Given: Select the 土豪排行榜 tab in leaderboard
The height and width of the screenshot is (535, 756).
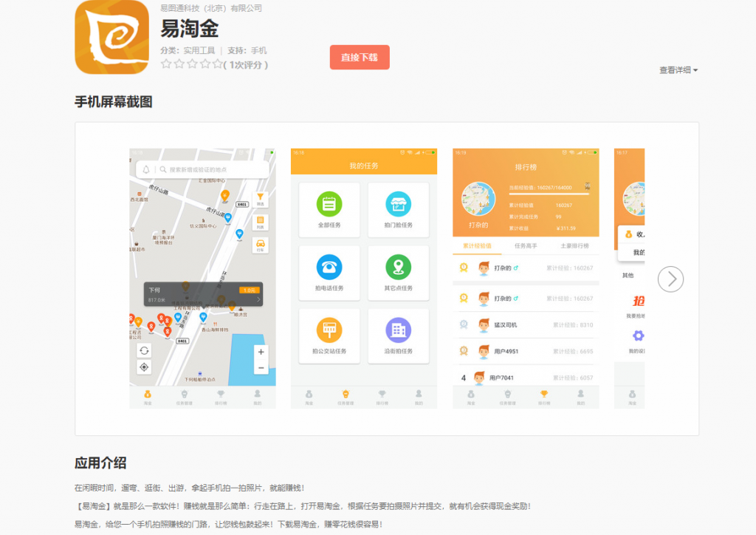Looking at the screenshot, I should 574,245.
